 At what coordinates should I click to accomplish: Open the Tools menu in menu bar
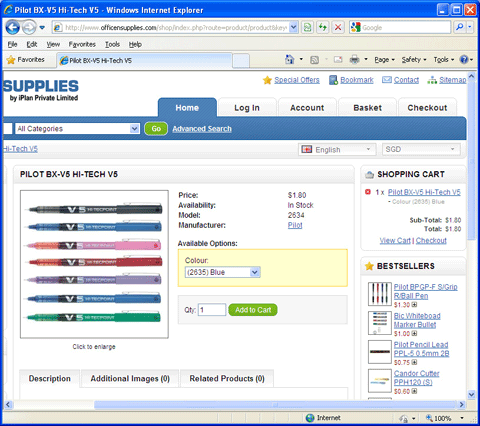tap(112, 44)
